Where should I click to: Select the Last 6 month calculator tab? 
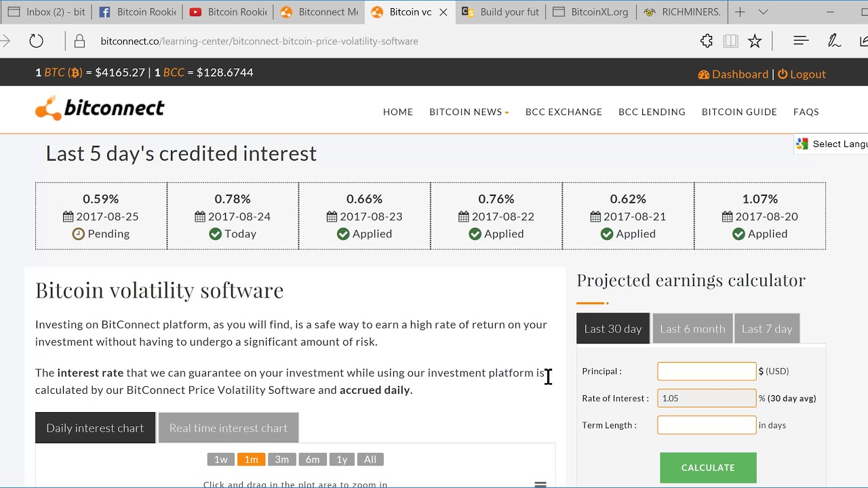692,329
